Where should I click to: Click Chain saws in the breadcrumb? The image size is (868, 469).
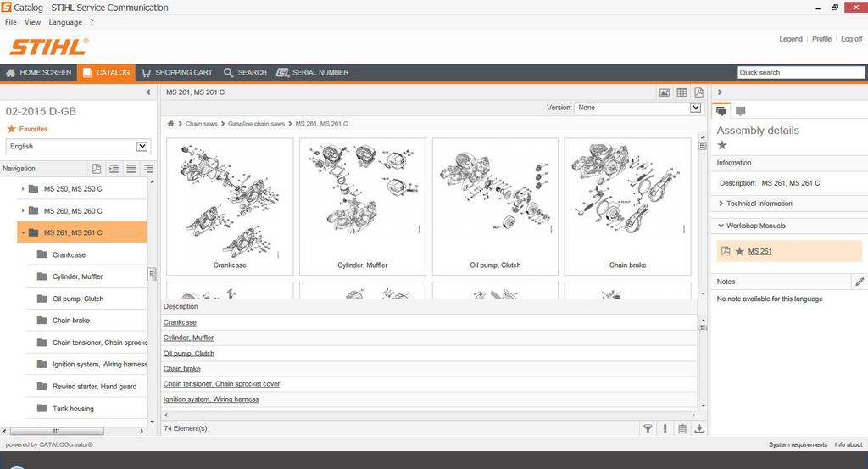(202, 124)
